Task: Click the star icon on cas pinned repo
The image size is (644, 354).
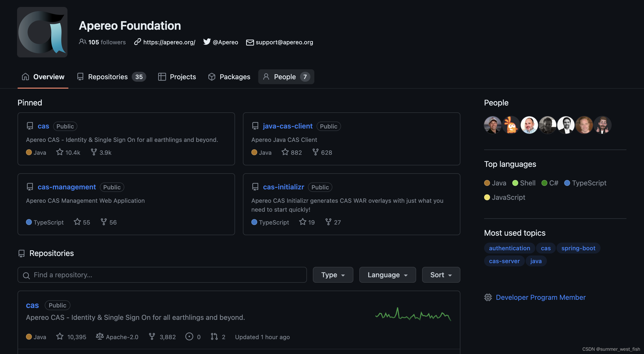Action: [x=60, y=152]
